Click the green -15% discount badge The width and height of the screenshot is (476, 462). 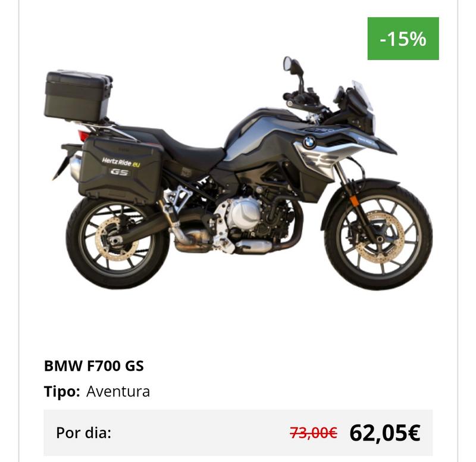403,39
